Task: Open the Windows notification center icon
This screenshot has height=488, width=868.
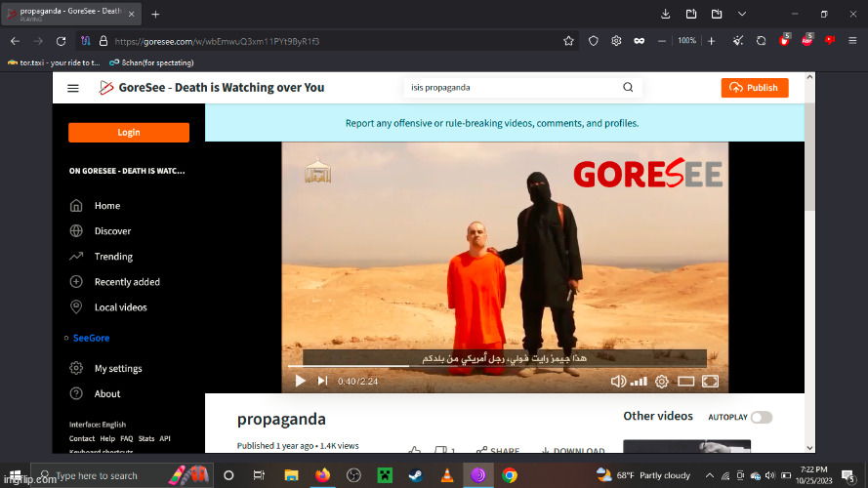Action: 847,475
